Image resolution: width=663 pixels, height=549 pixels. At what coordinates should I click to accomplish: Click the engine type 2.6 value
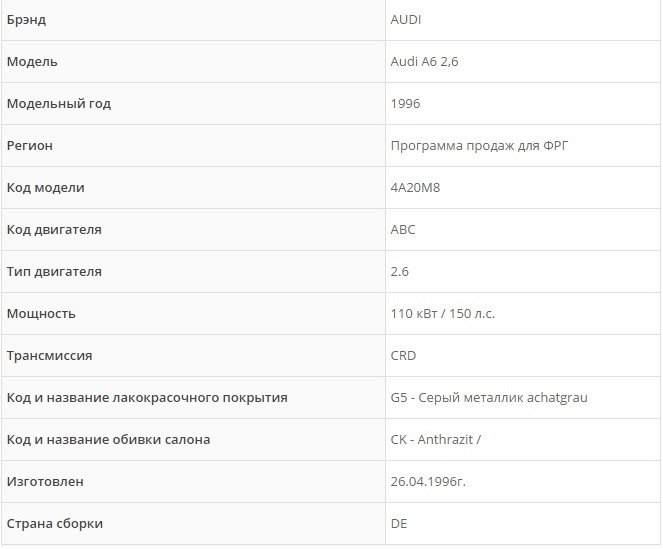coord(400,272)
